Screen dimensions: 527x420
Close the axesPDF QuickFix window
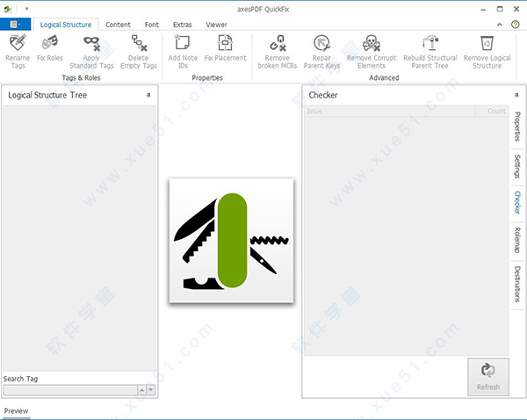[516, 9]
